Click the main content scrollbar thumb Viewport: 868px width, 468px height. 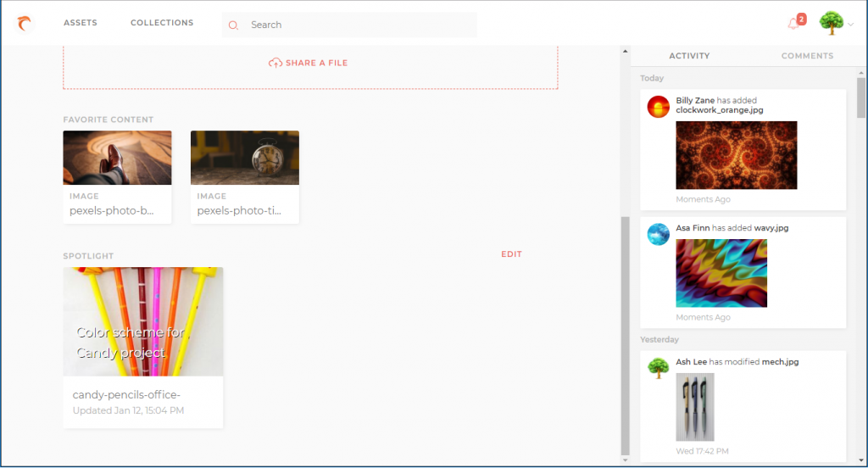pos(626,336)
